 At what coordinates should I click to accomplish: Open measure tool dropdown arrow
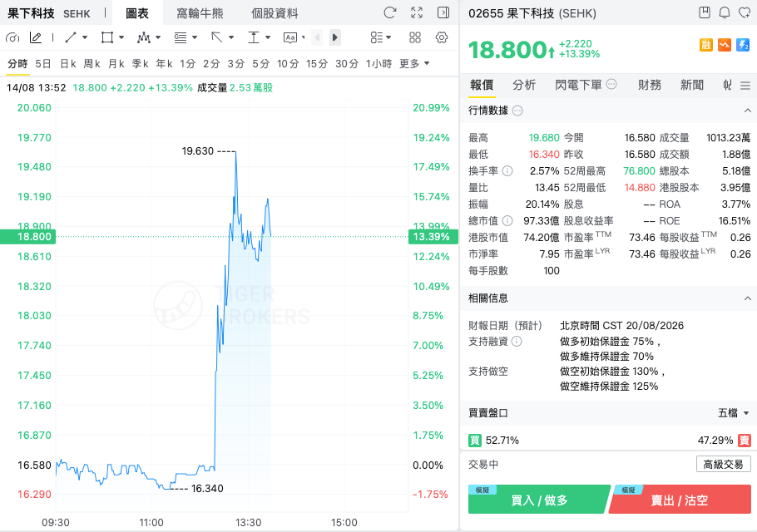[x=268, y=37]
